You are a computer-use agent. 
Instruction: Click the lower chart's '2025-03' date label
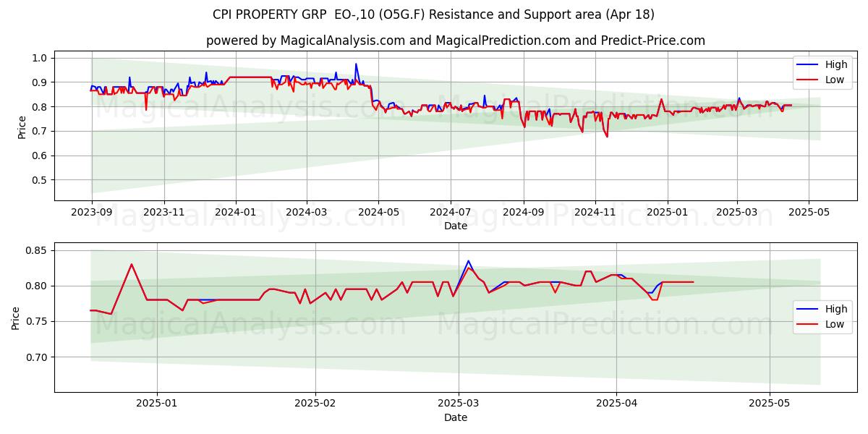pos(459,404)
